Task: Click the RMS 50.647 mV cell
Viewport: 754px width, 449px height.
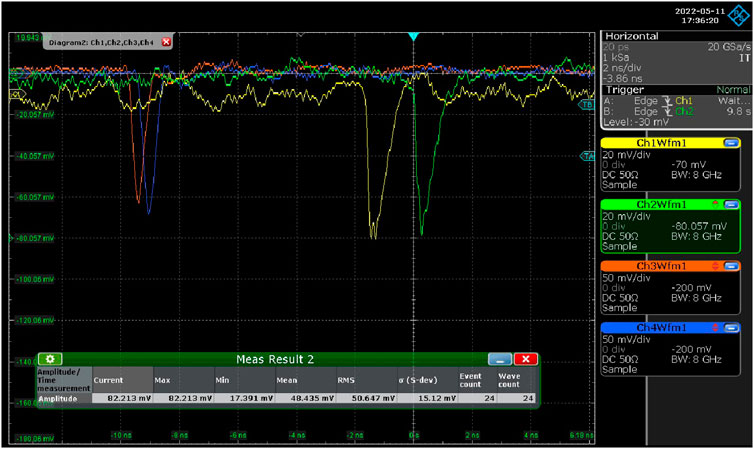Action: [x=366, y=398]
